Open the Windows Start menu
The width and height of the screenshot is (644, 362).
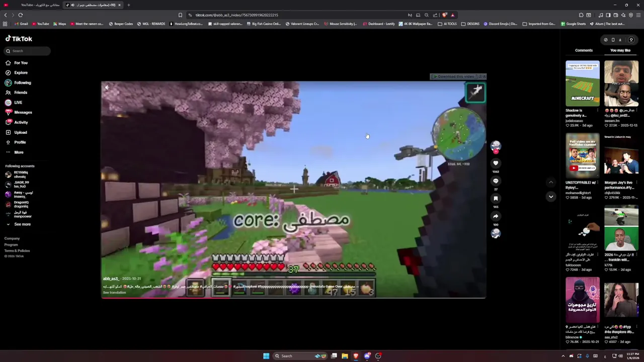click(266, 356)
